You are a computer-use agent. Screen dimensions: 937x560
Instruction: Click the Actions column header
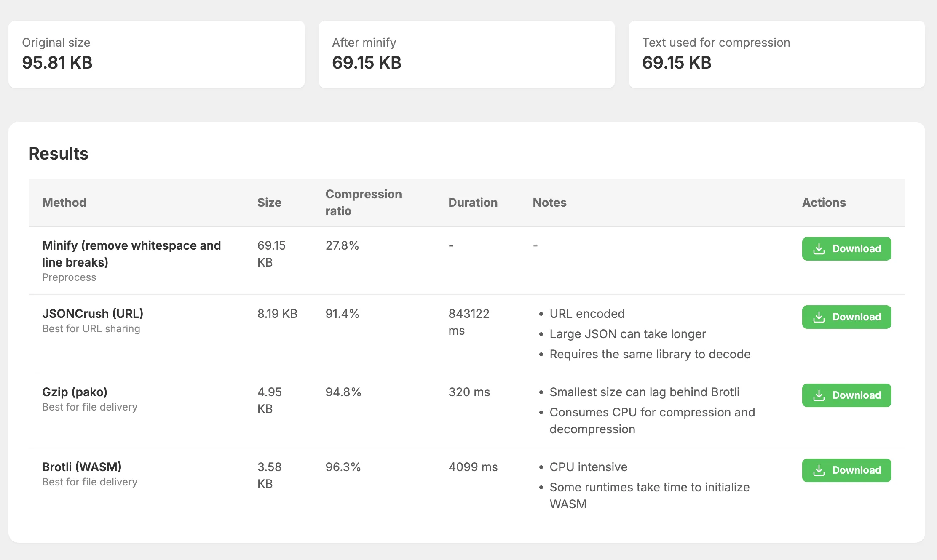(x=824, y=203)
